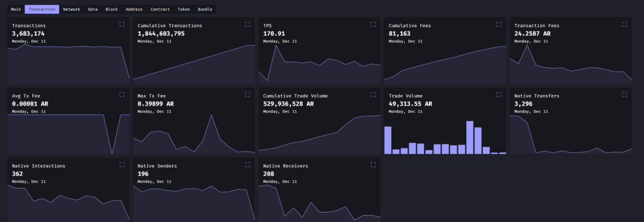Screen dimensions: 644x222
Task: Go to the Block tab
Action: point(112,9)
